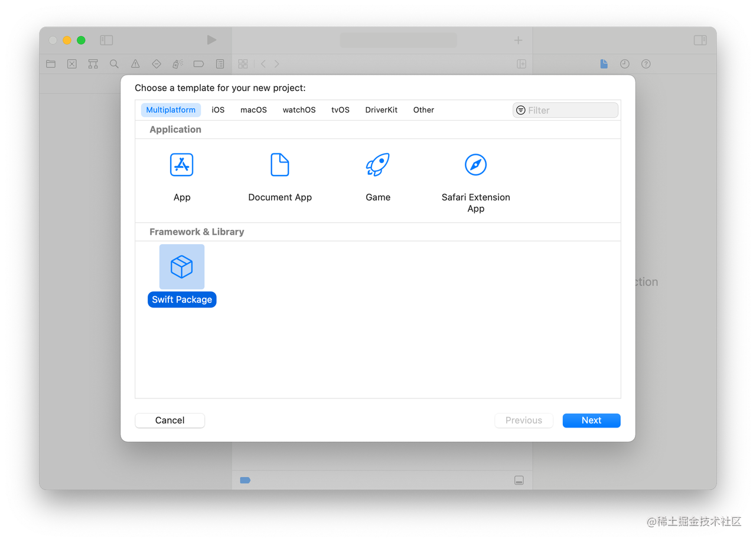Click the Next button

point(591,420)
